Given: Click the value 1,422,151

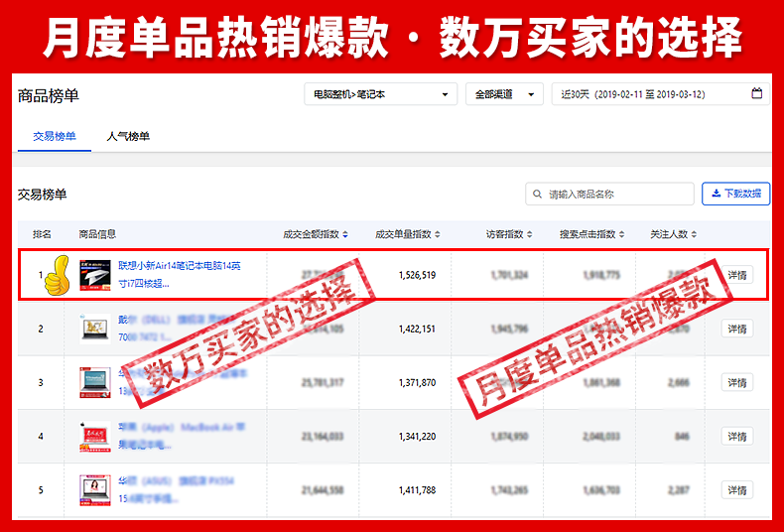Looking at the screenshot, I should (x=417, y=329).
